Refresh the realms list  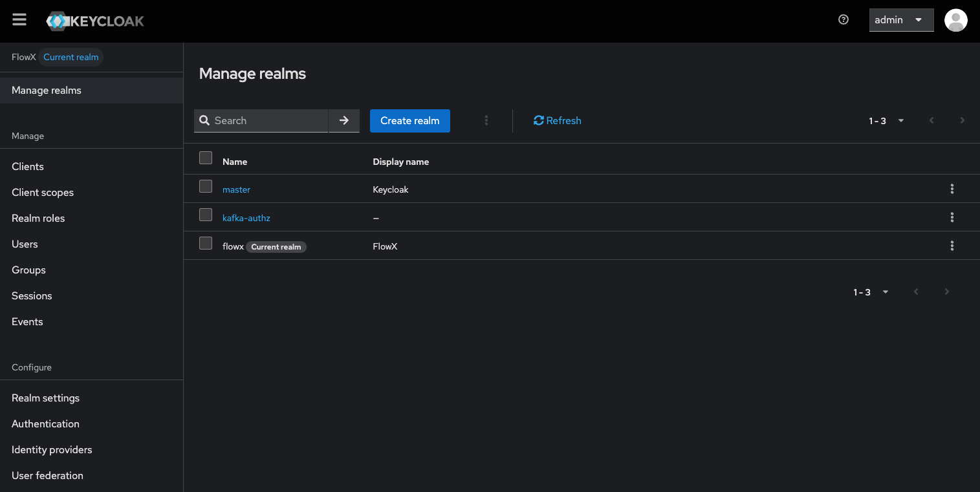pos(557,121)
